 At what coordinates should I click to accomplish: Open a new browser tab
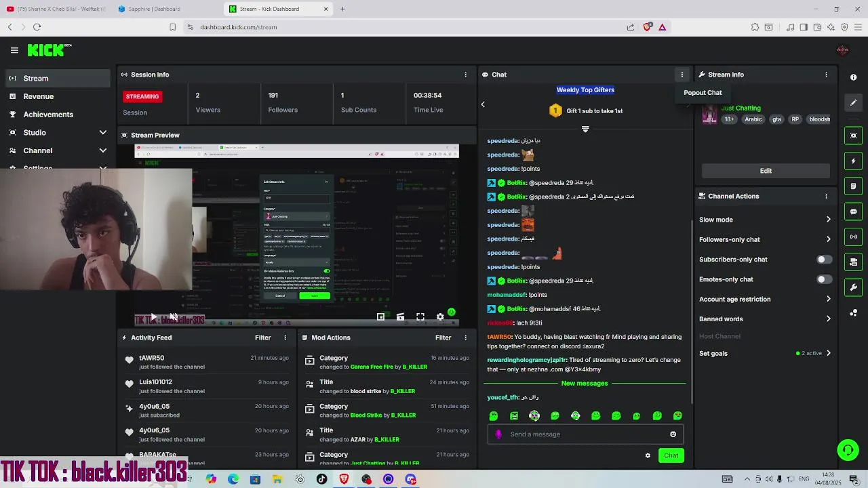coord(342,9)
